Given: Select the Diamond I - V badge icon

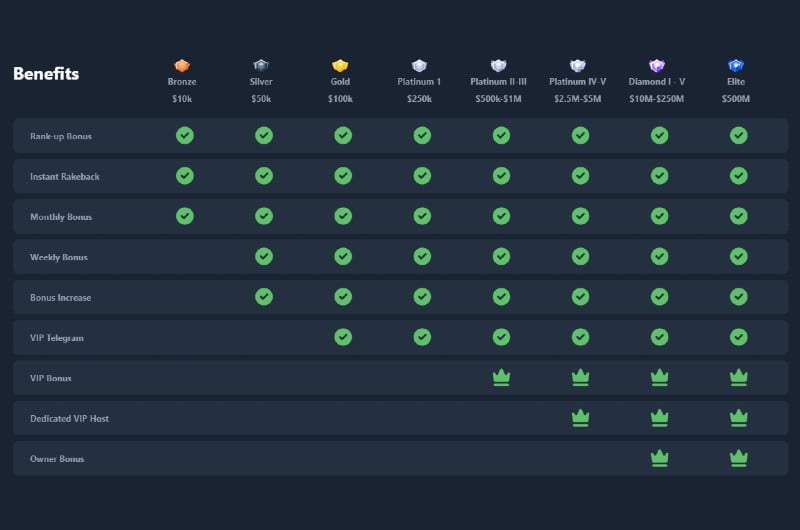Looking at the screenshot, I should click(x=657, y=65).
